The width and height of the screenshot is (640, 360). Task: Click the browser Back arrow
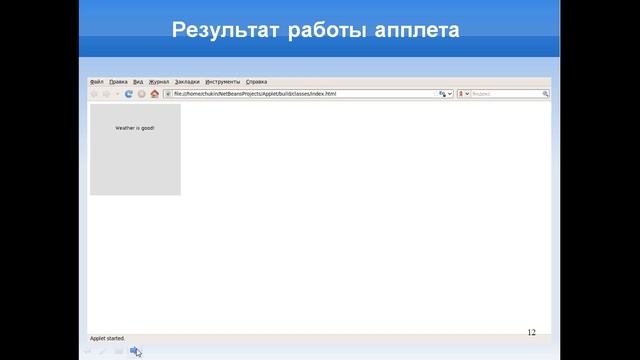tap(94, 94)
